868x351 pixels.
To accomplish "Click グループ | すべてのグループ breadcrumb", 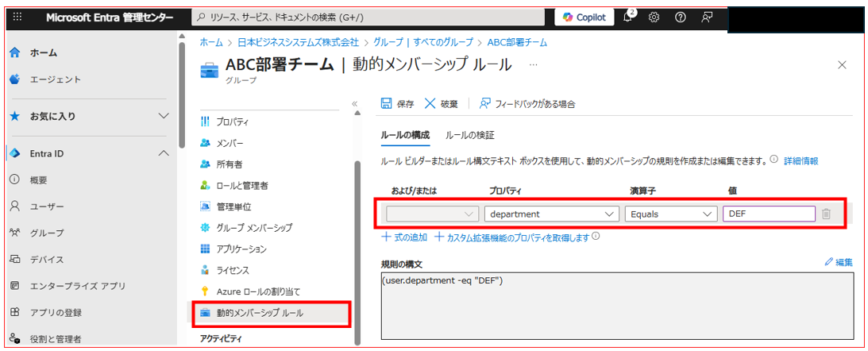I will pos(423,42).
